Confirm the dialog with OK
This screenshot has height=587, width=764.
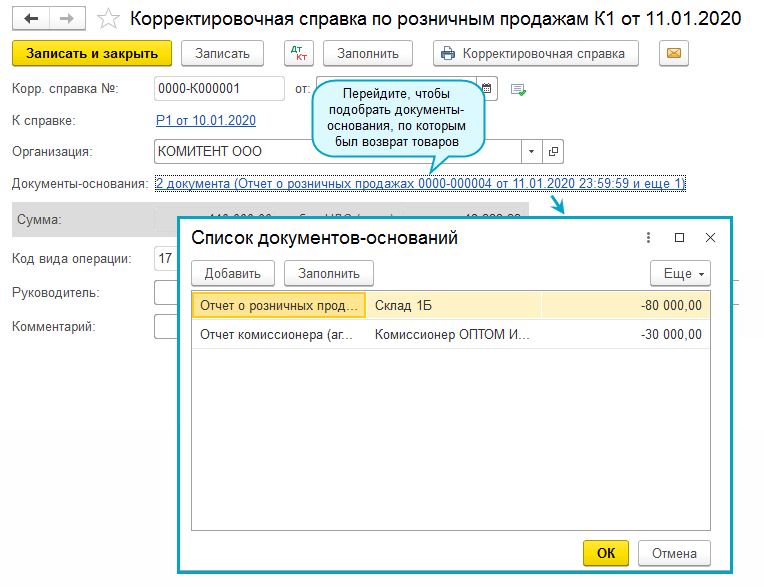(606, 553)
